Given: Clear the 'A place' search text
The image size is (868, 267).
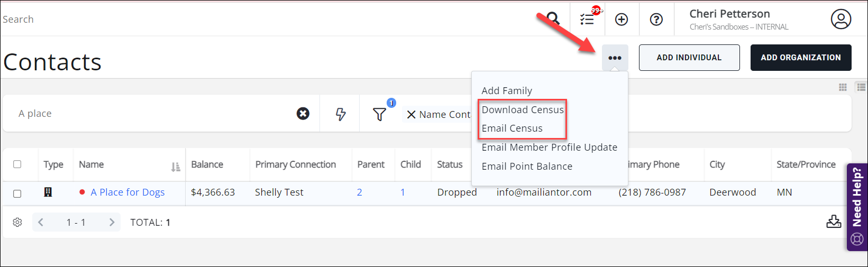Looking at the screenshot, I should (x=303, y=114).
